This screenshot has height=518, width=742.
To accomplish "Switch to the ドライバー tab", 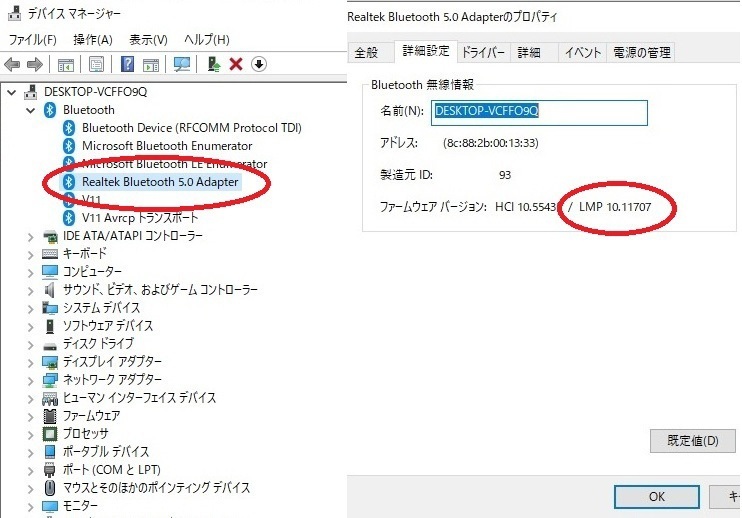I will click(x=483, y=52).
